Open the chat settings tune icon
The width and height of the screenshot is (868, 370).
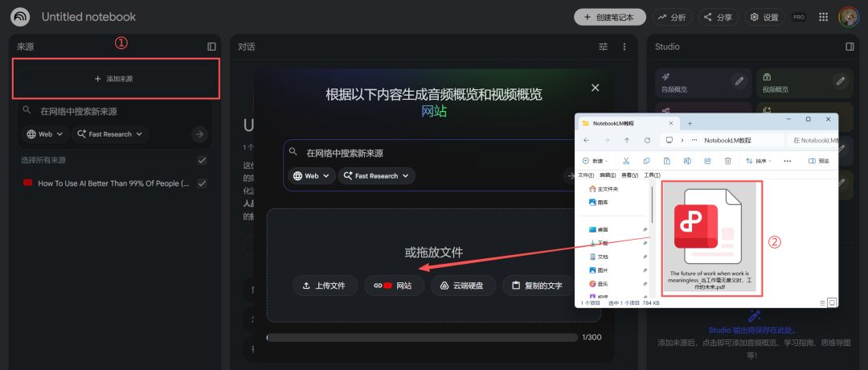coord(604,47)
